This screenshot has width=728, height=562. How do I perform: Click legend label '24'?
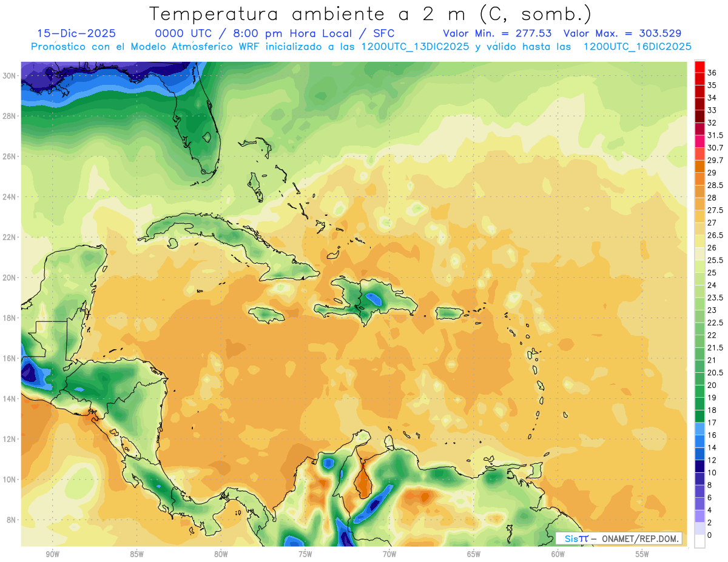point(712,285)
